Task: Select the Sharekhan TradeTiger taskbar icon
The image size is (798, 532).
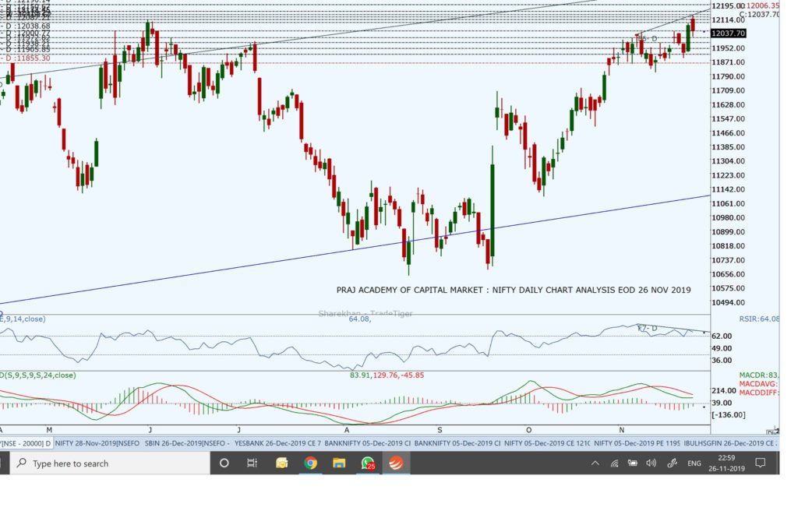Action: pyautogui.click(x=396, y=463)
